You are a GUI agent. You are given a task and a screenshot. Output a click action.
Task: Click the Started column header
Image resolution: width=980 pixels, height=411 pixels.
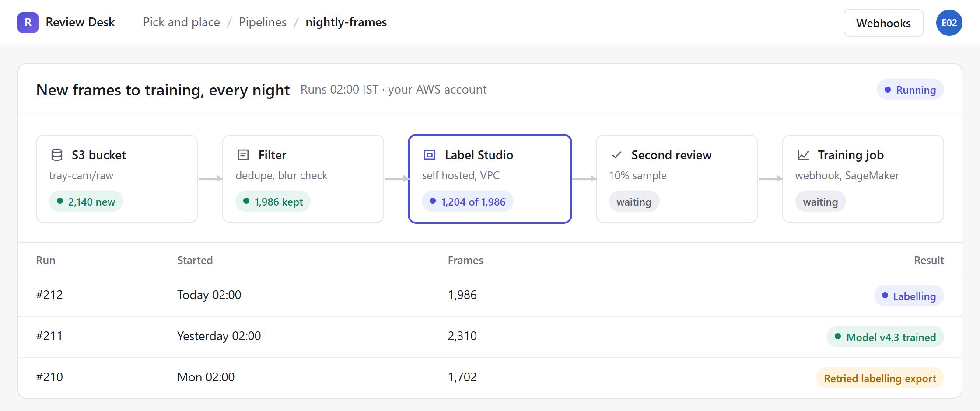tap(195, 260)
